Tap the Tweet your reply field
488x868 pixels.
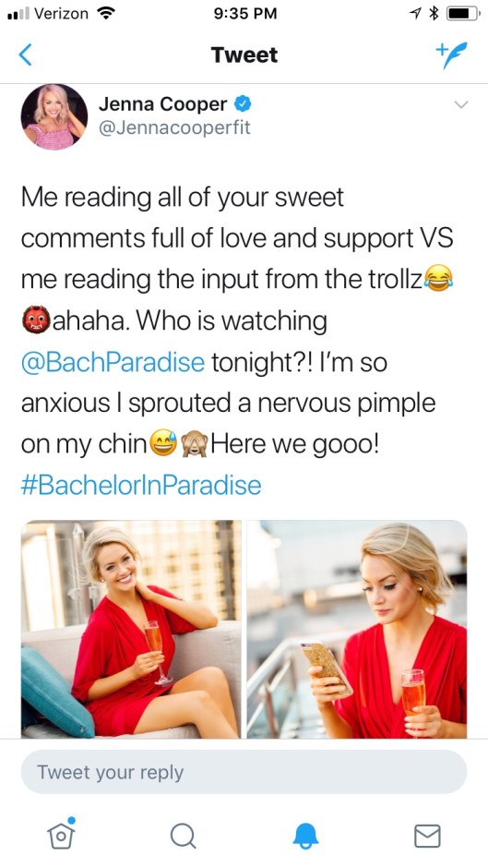click(x=244, y=772)
